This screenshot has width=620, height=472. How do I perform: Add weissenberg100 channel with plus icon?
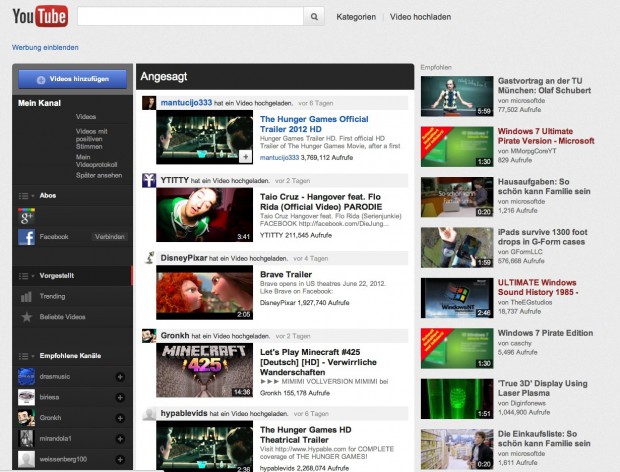click(x=120, y=459)
